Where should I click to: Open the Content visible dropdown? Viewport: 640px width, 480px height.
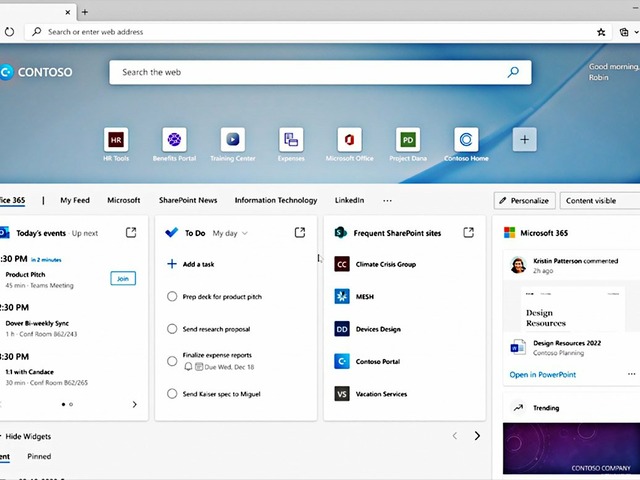click(x=598, y=200)
